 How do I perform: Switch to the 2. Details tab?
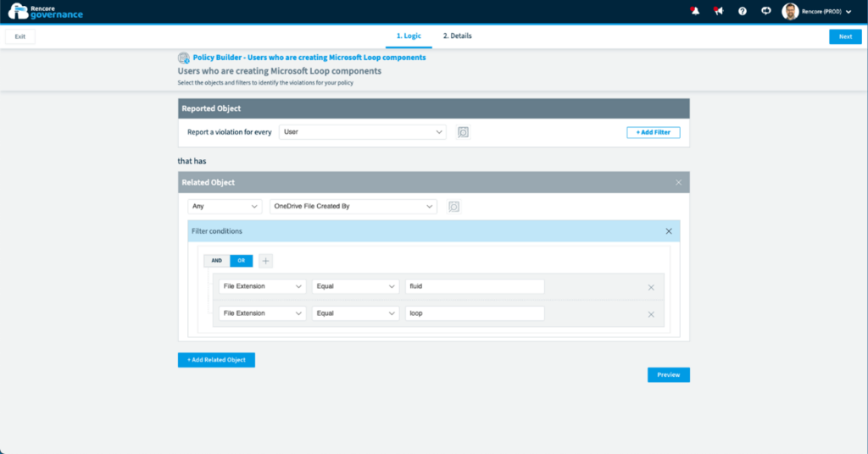pos(457,36)
